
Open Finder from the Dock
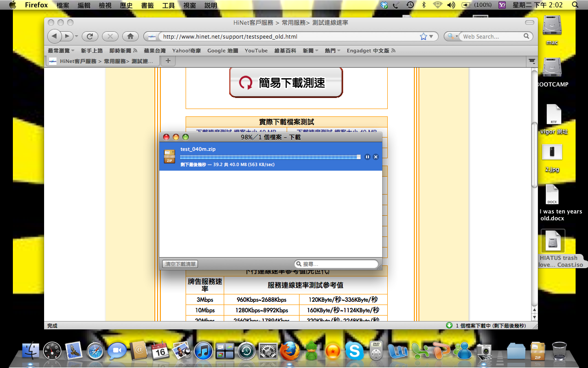click(31, 351)
